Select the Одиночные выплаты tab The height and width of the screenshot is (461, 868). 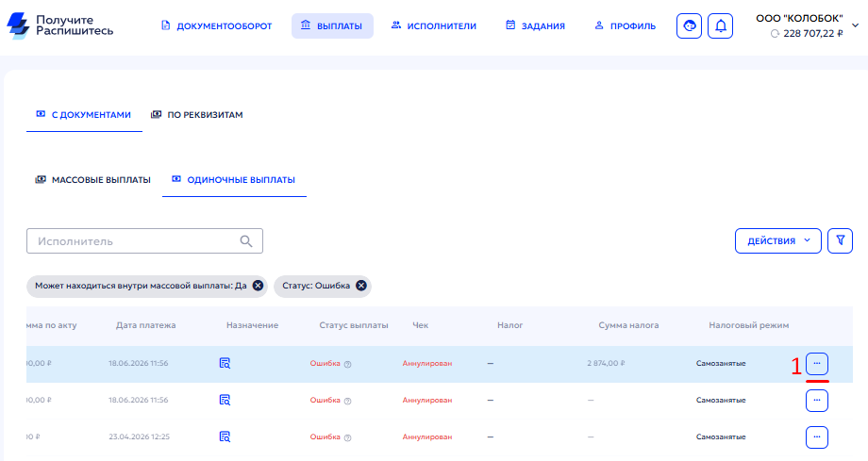[234, 180]
